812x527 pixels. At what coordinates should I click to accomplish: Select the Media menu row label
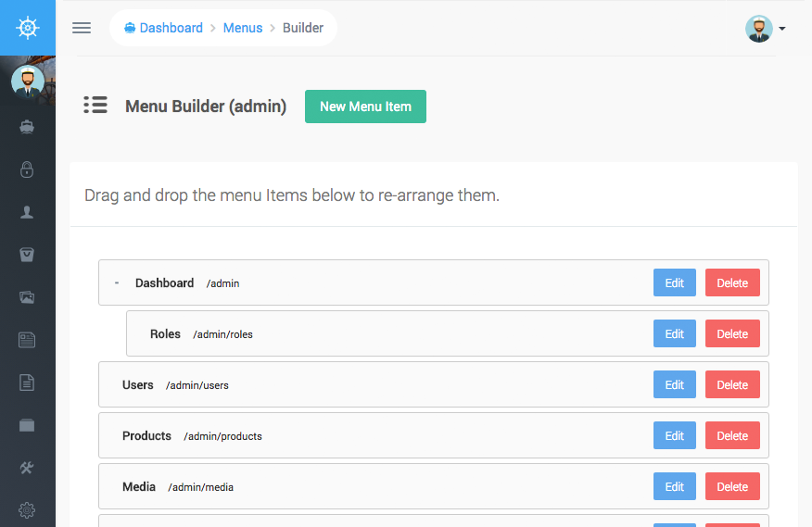point(139,486)
